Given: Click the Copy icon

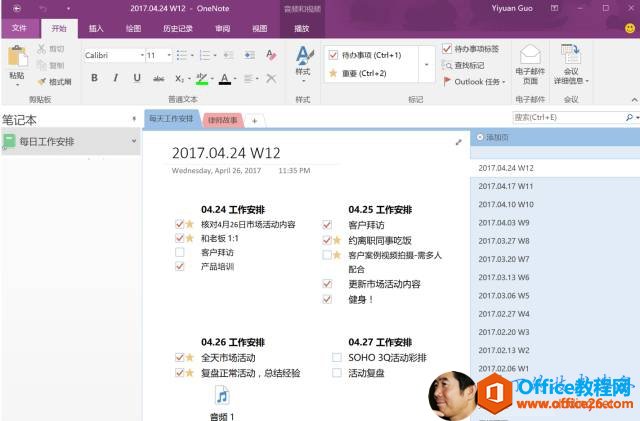Looking at the screenshot, I should pos(41,65).
